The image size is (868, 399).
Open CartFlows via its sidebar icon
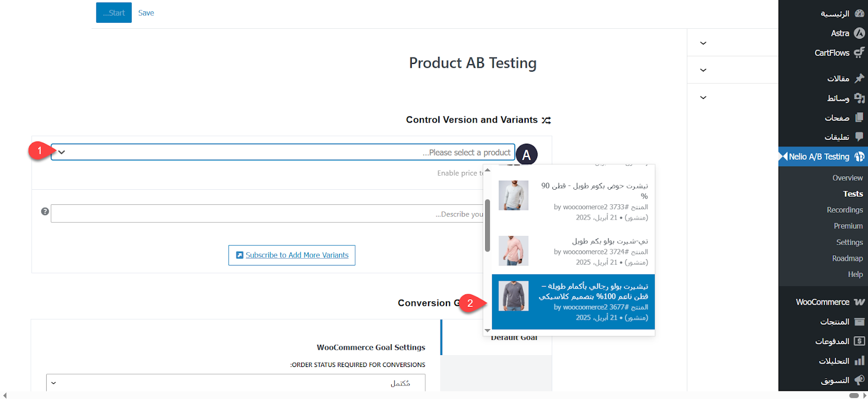click(859, 53)
